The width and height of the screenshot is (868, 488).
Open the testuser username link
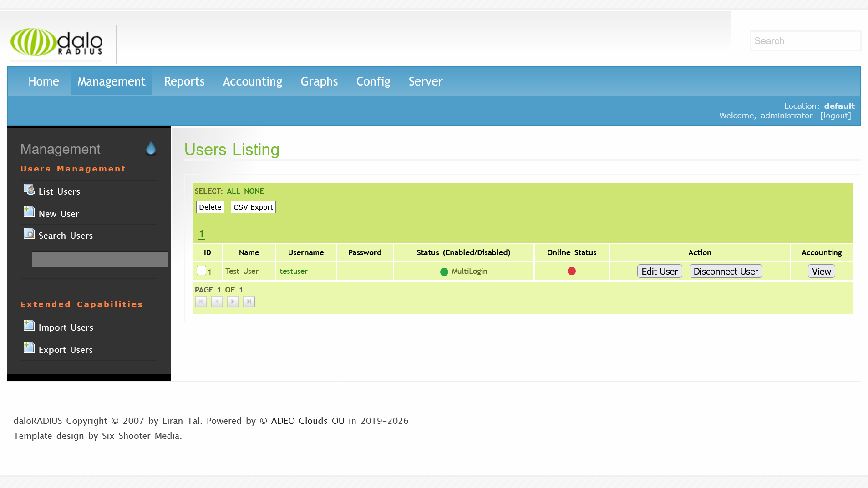(294, 271)
